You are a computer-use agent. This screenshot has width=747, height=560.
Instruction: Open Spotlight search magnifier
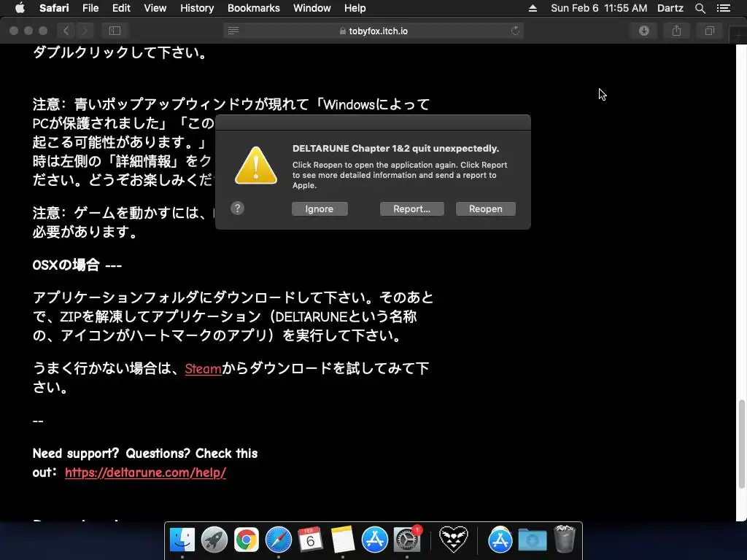(x=700, y=8)
